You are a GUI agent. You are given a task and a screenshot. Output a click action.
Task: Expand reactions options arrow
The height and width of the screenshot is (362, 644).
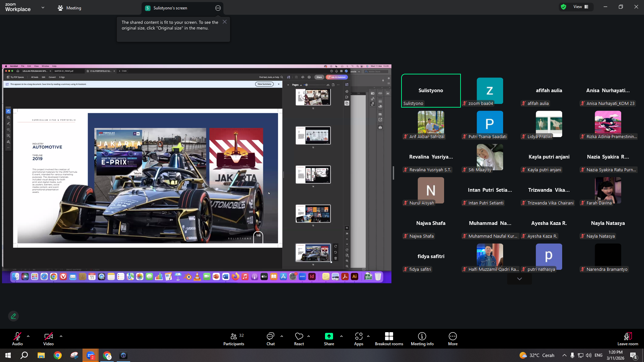309,336
